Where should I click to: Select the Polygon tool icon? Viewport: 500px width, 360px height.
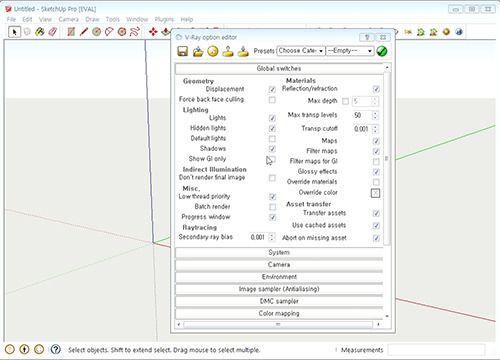coord(122,32)
